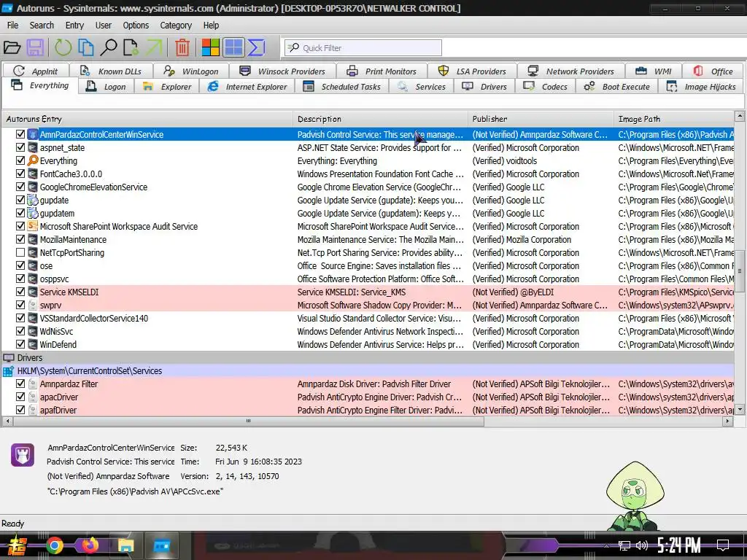
Task: Click the horizontal scrollbar right arrow
Action: pos(727,421)
